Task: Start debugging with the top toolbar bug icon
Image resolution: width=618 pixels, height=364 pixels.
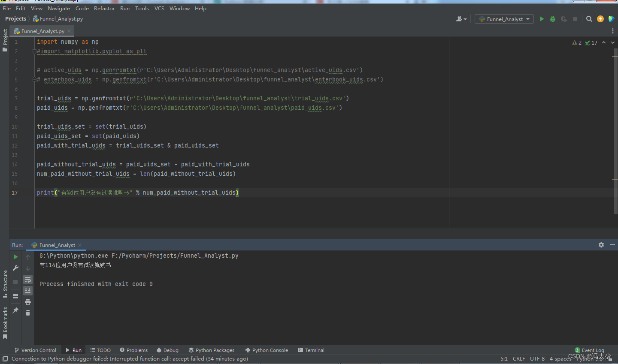Action: pyautogui.click(x=553, y=19)
